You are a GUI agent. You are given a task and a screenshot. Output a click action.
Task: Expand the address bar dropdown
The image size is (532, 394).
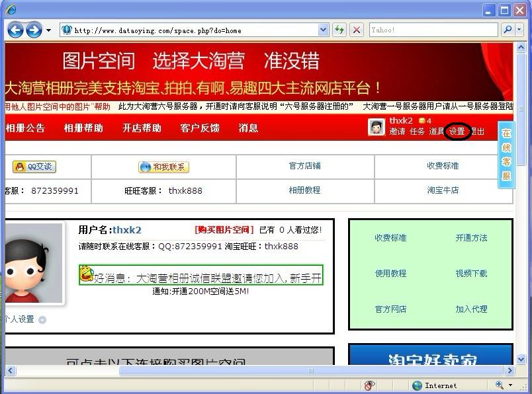324,30
